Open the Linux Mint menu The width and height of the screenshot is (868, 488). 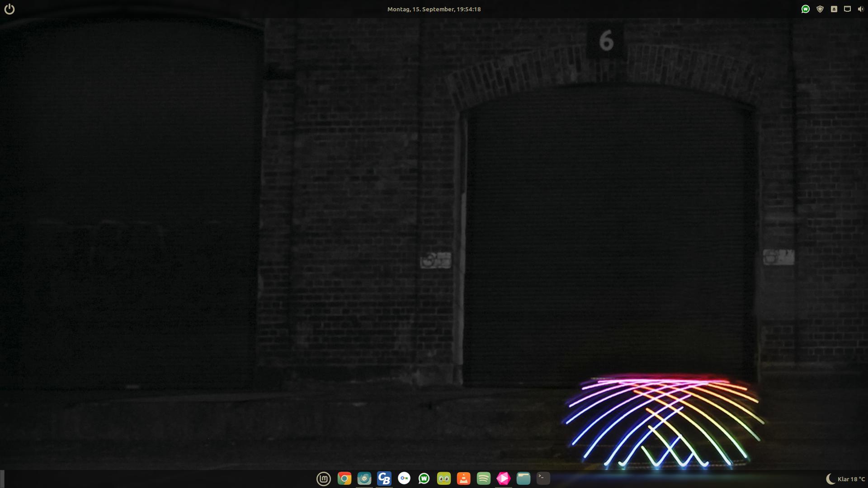pos(324,479)
